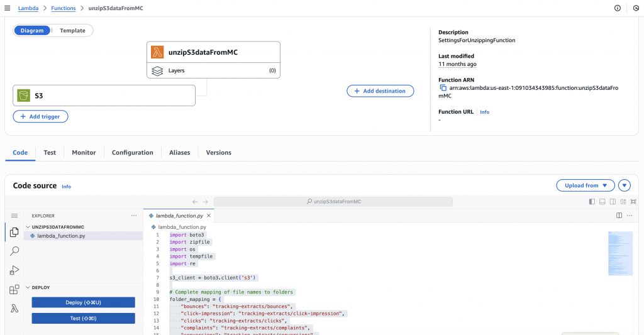Click the '11 months ago' timestamp
The width and height of the screenshot is (644, 335).
(457, 64)
